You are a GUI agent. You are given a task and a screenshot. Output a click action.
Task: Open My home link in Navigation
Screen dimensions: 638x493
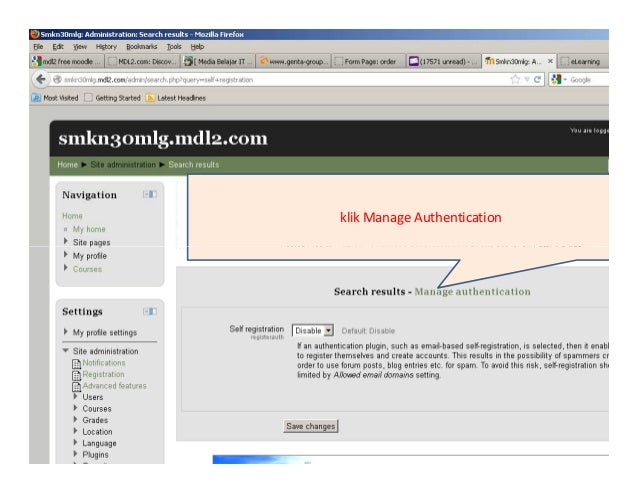[89, 229]
